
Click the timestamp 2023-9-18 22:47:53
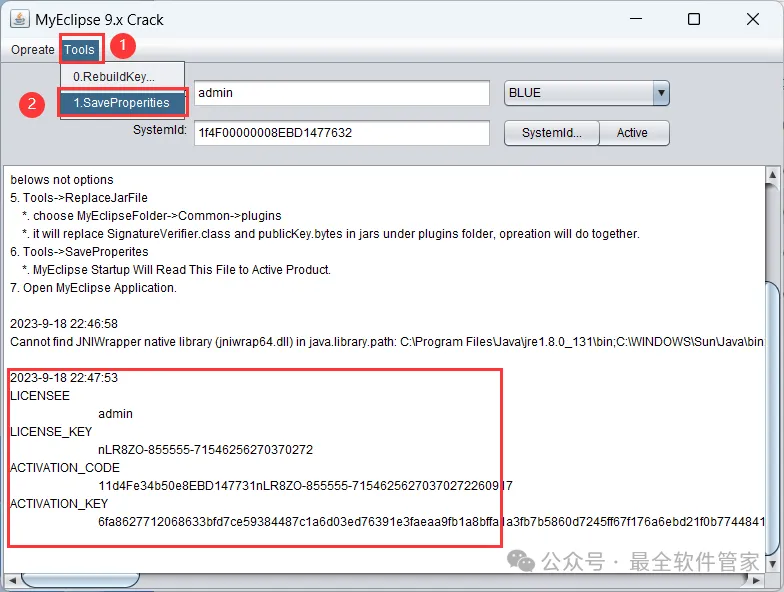tap(64, 378)
